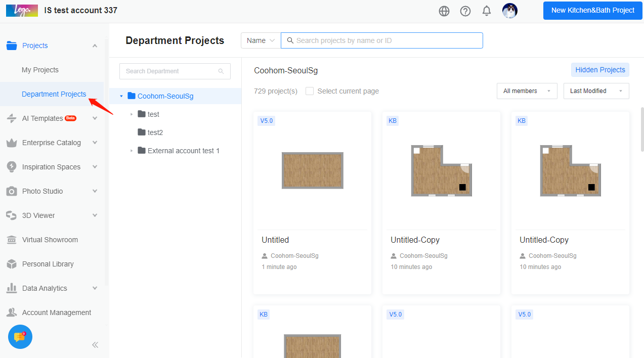Open the help question mark icon

(x=465, y=11)
